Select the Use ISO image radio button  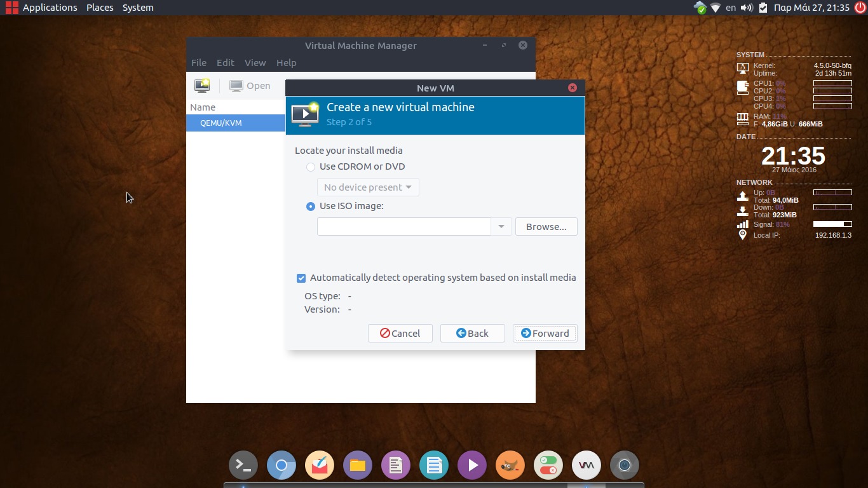311,207
